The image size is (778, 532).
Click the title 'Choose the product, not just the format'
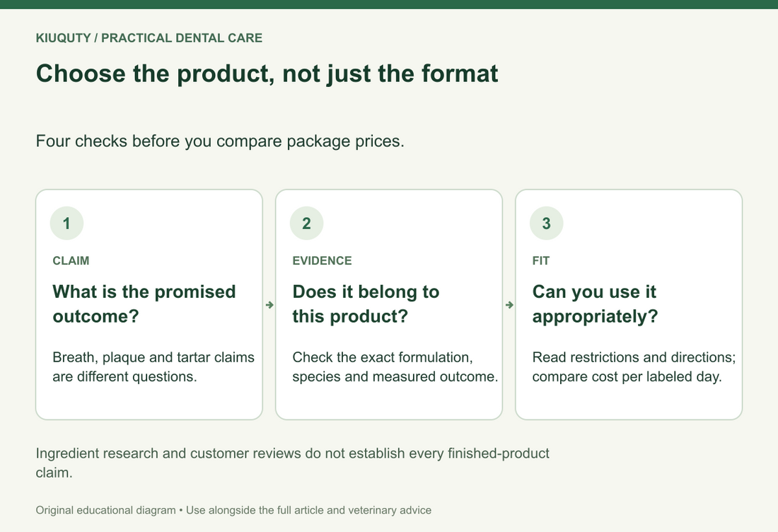point(267,74)
